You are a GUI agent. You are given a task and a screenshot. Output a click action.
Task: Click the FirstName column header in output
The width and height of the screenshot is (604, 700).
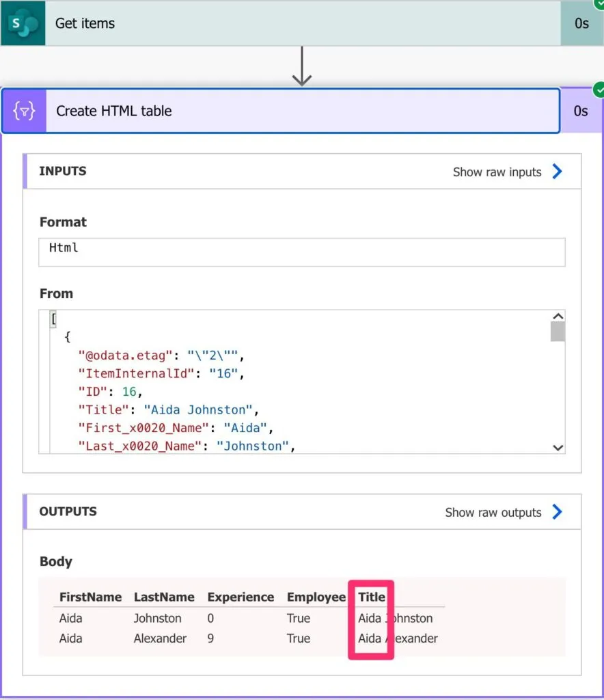90,597
